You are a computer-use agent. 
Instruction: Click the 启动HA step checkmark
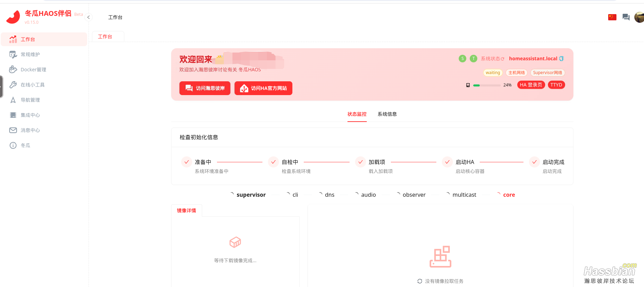coord(447,162)
